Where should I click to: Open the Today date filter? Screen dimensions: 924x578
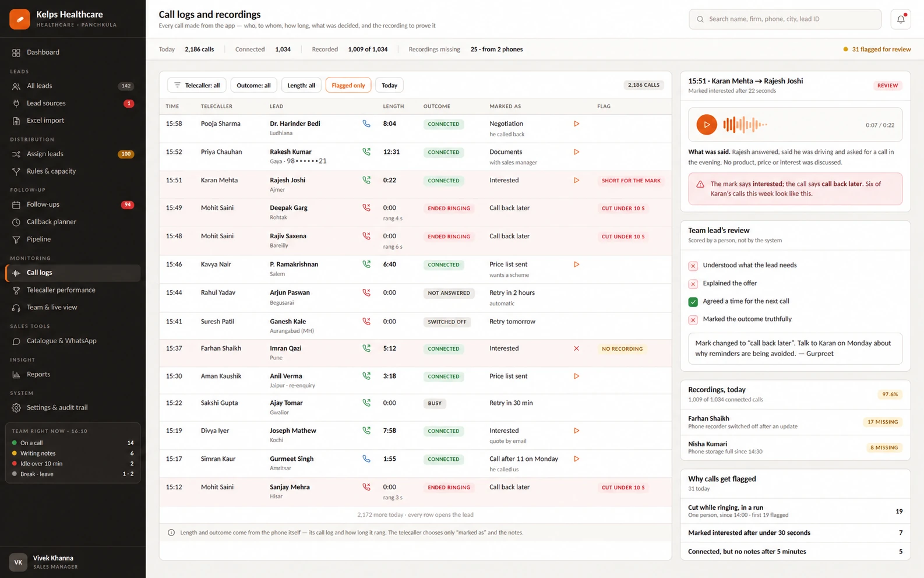point(389,85)
